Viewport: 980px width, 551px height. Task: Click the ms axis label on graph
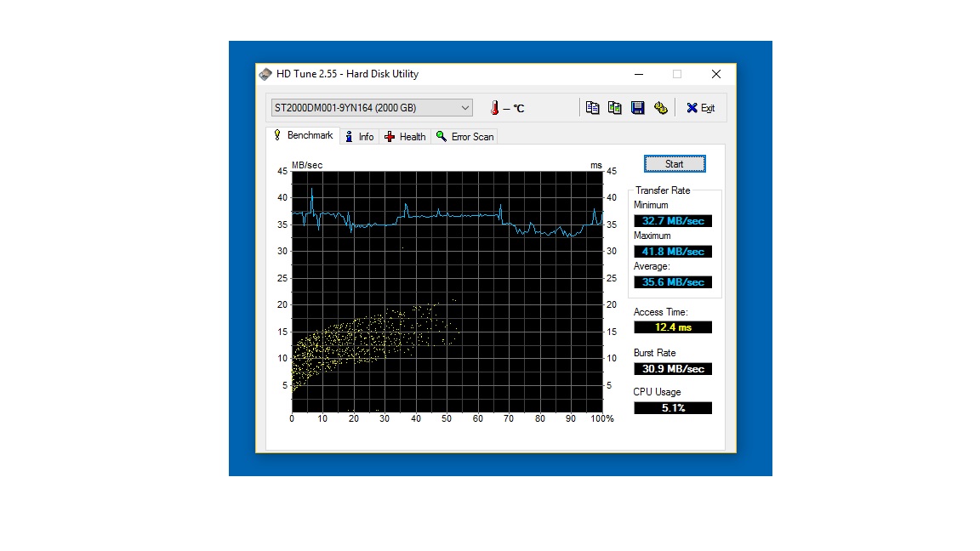point(595,165)
